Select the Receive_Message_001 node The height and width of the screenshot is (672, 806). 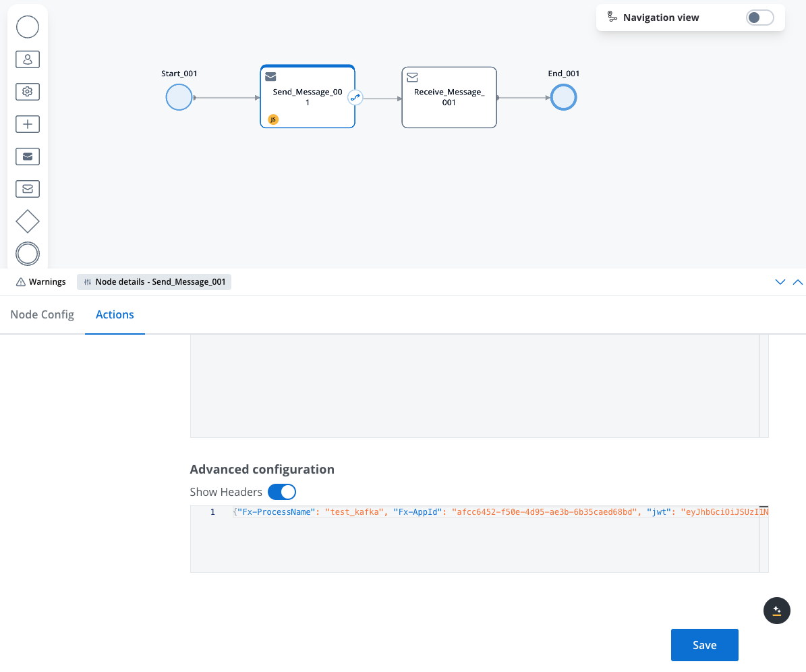pyautogui.click(x=449, y=97)
